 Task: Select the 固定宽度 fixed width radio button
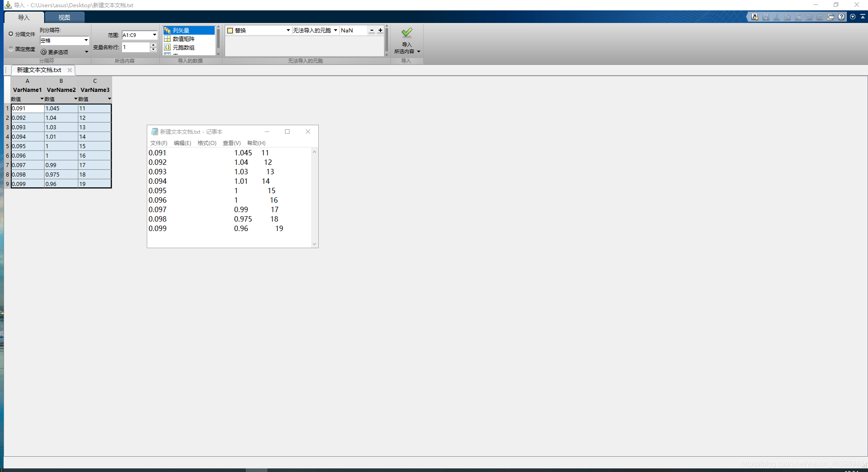[x=11, y=49]
